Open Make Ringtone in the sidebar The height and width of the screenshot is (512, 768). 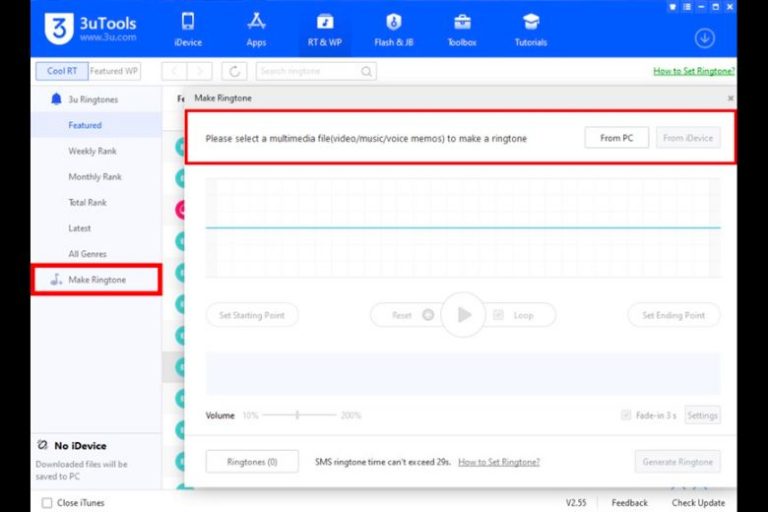click(96, 280)
